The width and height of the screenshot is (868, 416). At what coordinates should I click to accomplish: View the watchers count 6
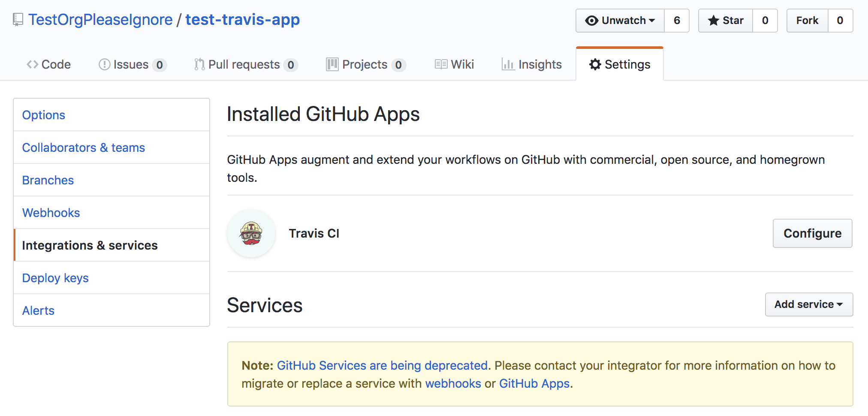[677, 21]
